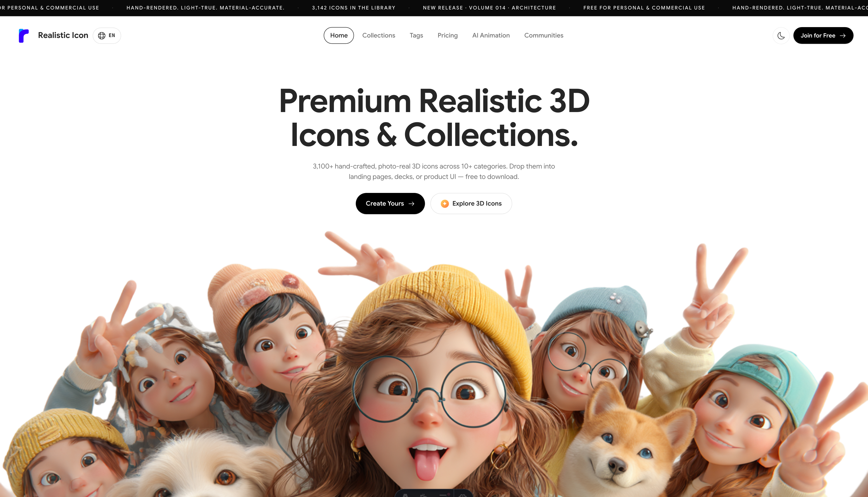Click the Join for Free button label

click(818, 35)
